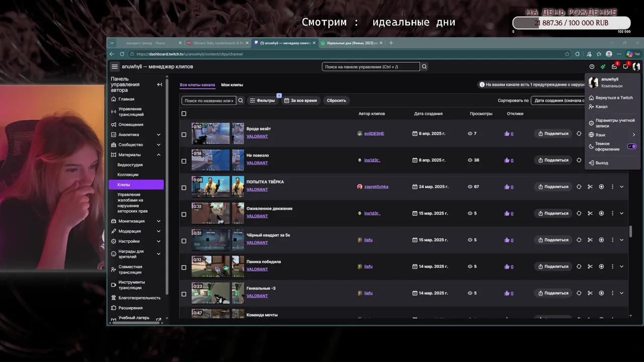Tick the checkbox for Оживленное движение clip
The image size is (644, 362).
(184, 215)
